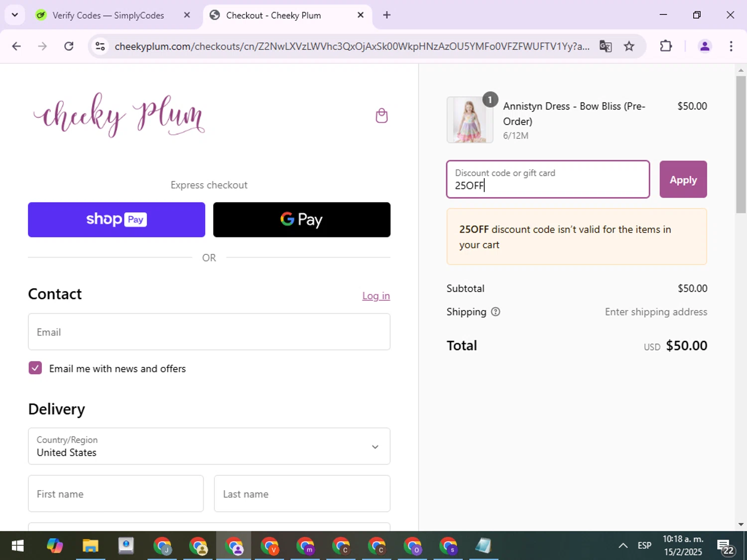Viewport: 747px width, 560px height.
Task: Open the shopping bag cart icon
Action: pyautogui.click(x=381, y=115)
